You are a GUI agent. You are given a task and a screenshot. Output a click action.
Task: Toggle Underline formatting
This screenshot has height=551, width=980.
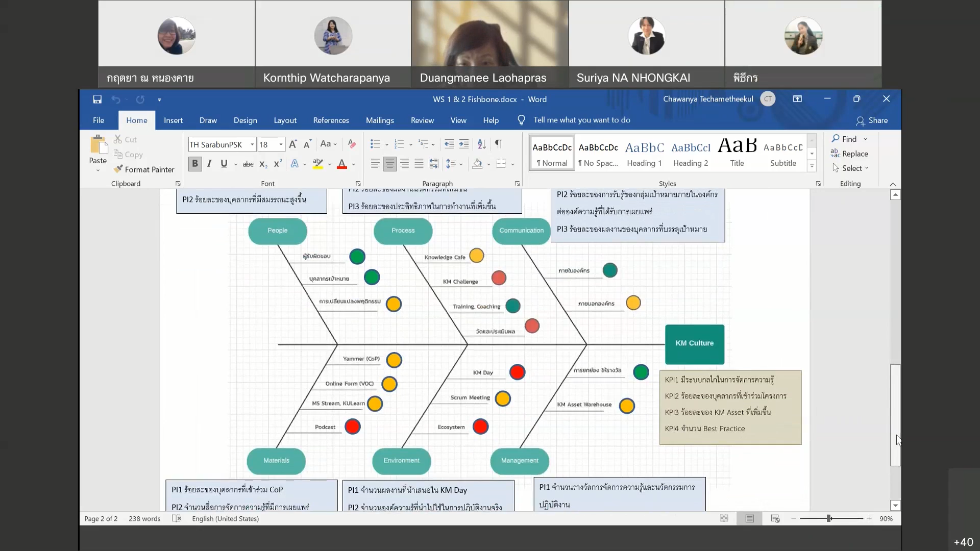point(224,164)
